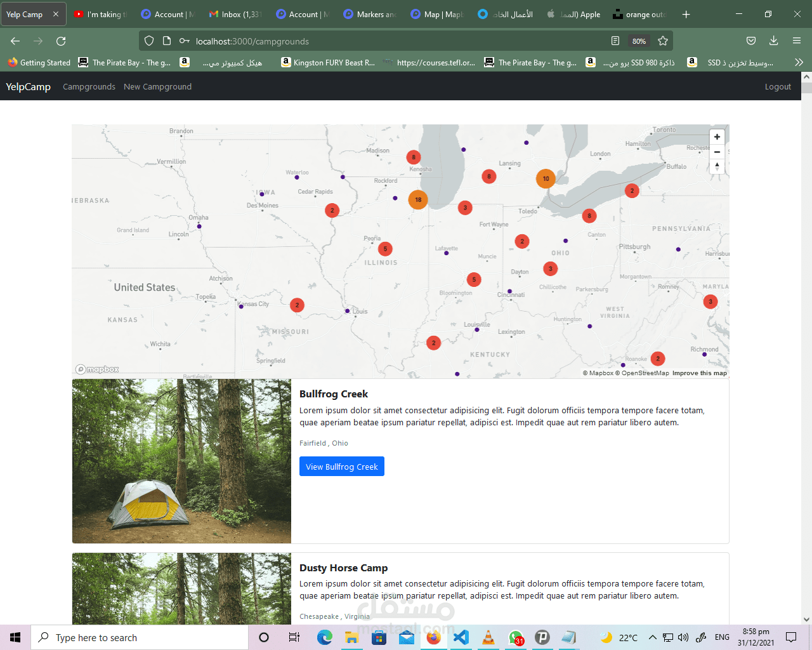Open the Mapbox logo link
This screenshot has height=650, width=812.
coord(97,369)
